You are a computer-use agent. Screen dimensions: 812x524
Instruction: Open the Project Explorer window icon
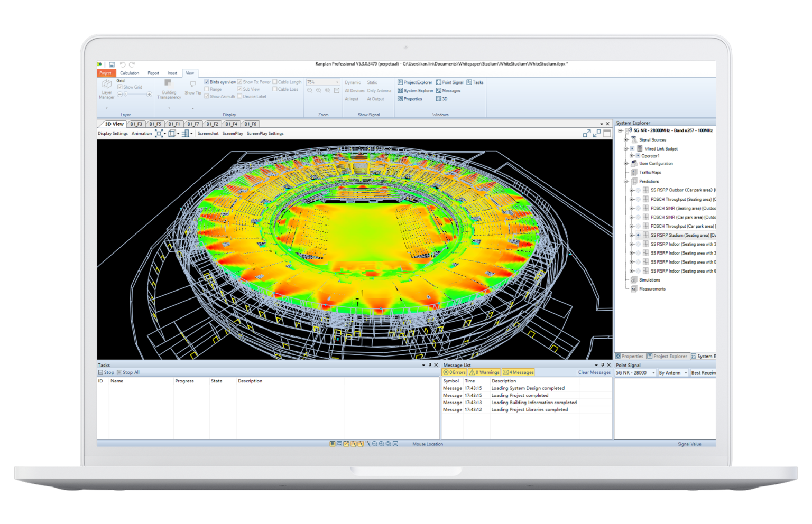pyautogui.click(x=400, y=82)
